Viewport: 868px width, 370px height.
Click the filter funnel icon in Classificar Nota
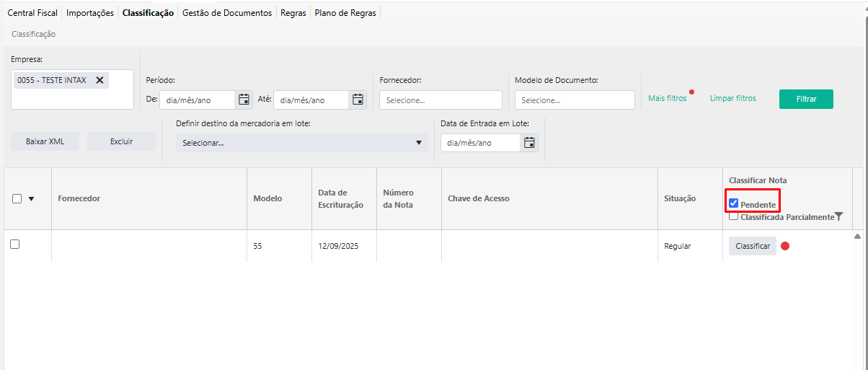(838, 217)
